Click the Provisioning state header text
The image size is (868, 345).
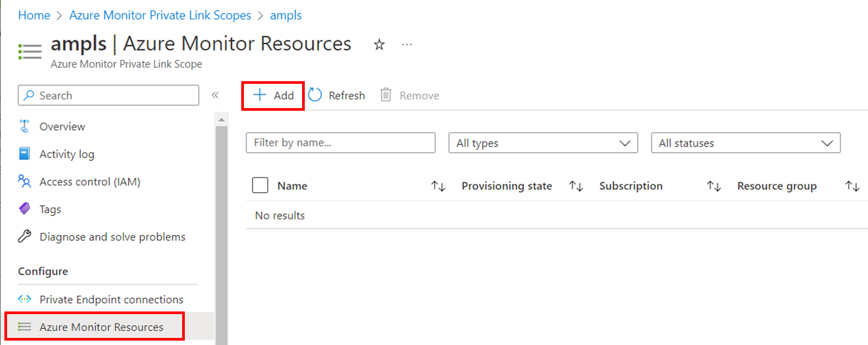click(x=507, y=186)
